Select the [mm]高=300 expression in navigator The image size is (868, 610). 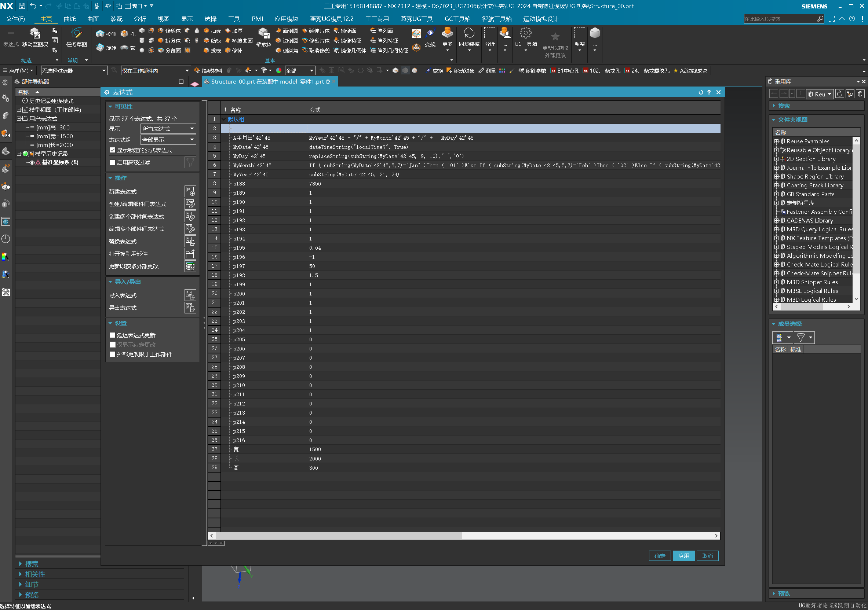52,128
